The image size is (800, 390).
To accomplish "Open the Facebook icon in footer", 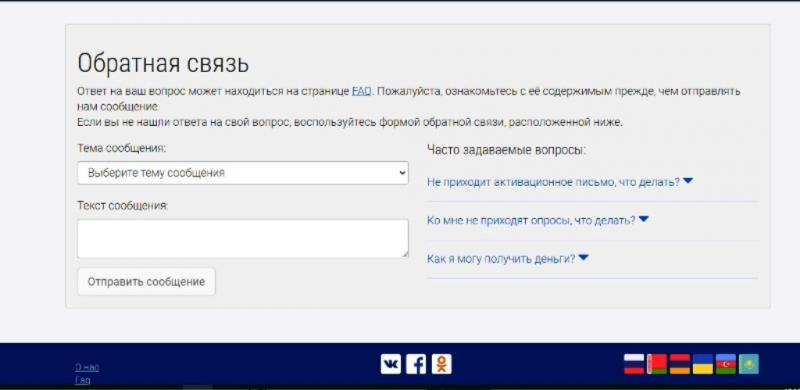I will [x=416, y=364].
